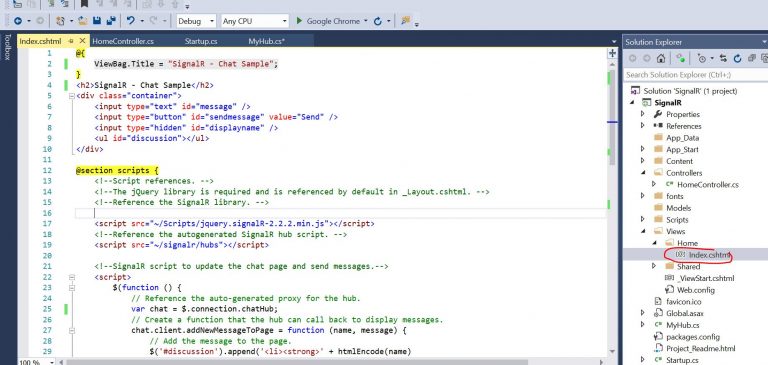Navigate backward using the blue back arrow
This screenshot has width=768, height=365.
[18, 21]
